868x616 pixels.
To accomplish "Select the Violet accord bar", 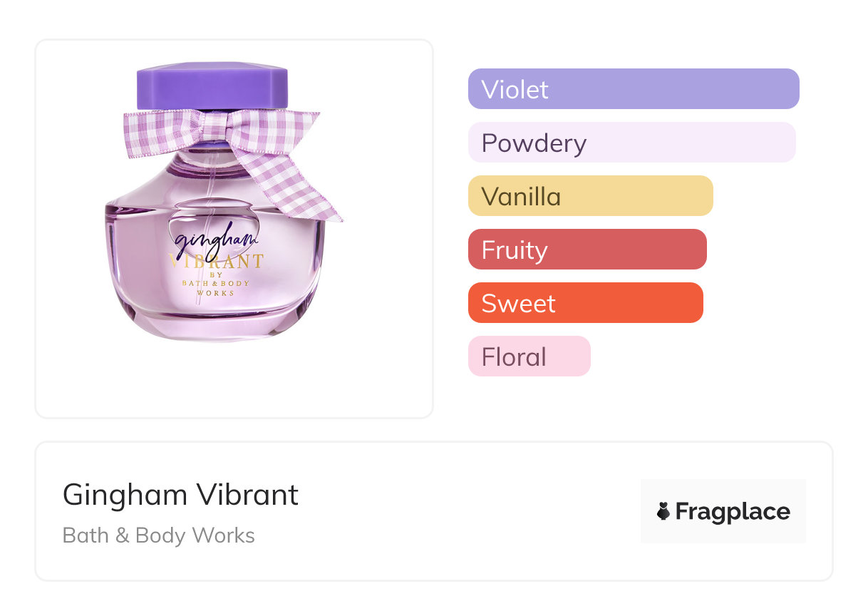I will pyautogui.click(x=633, y=89).
